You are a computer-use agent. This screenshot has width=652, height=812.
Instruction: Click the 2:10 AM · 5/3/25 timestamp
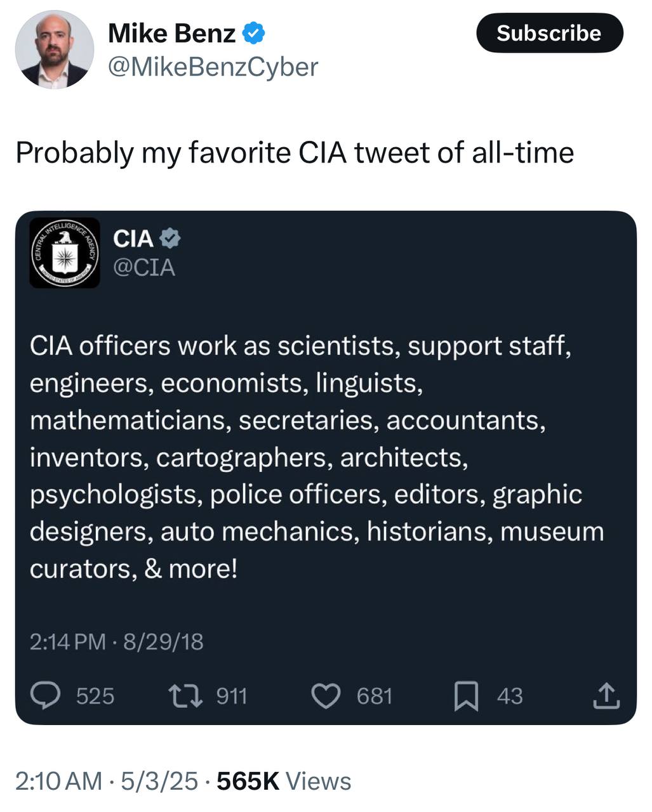pos(107,781)
